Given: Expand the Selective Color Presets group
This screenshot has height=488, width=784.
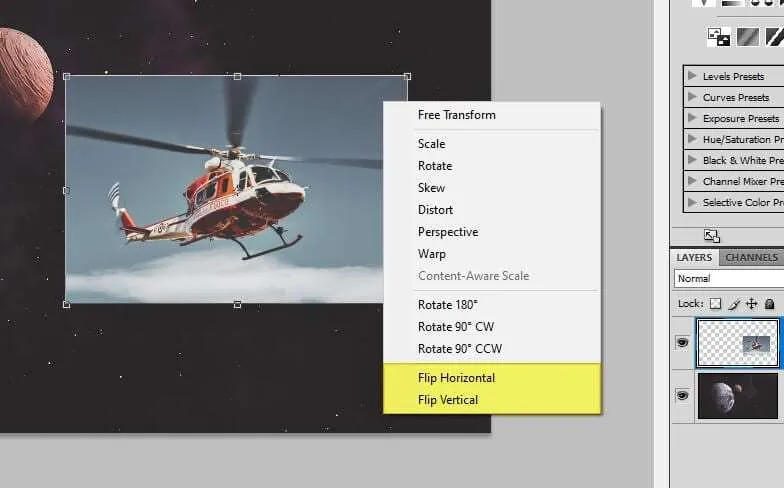Looking at the screenshot, I should [x=692, y=202].
